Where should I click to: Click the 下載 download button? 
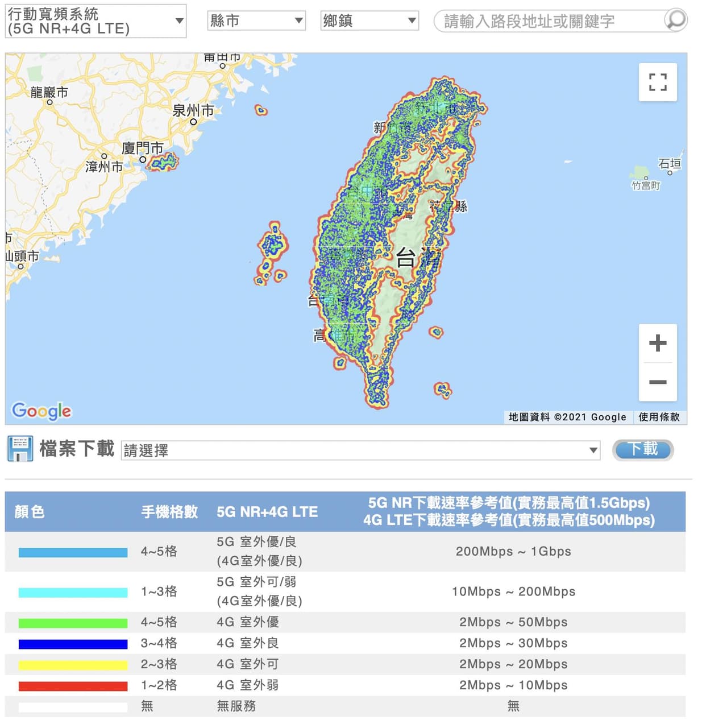click(643, 450)
